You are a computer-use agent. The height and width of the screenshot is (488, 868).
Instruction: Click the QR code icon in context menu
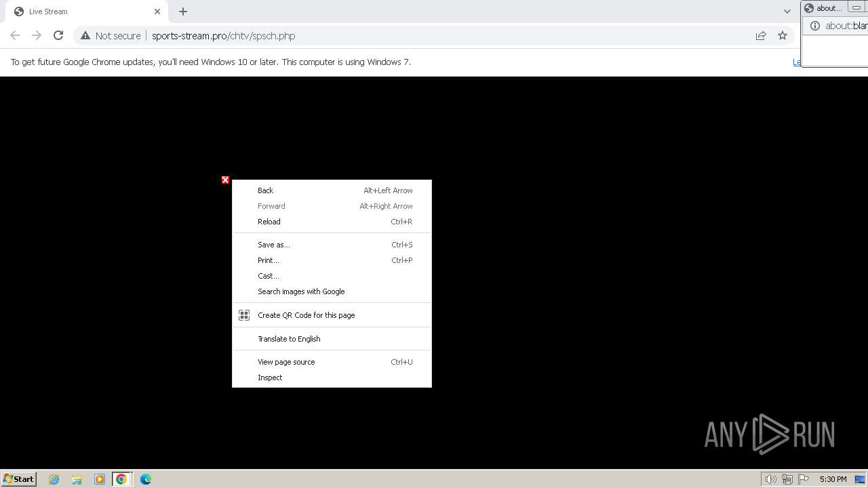click(244, 315)
